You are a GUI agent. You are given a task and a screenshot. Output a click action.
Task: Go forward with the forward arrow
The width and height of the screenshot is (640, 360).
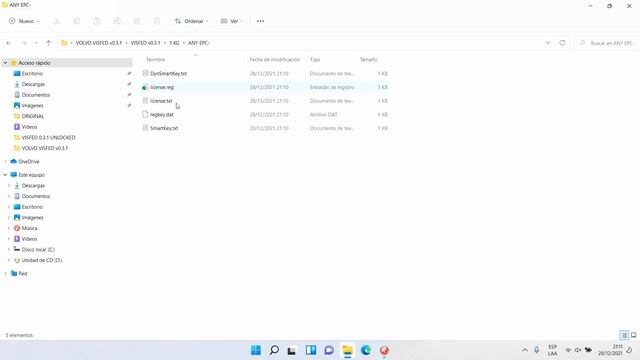(24, 43)
